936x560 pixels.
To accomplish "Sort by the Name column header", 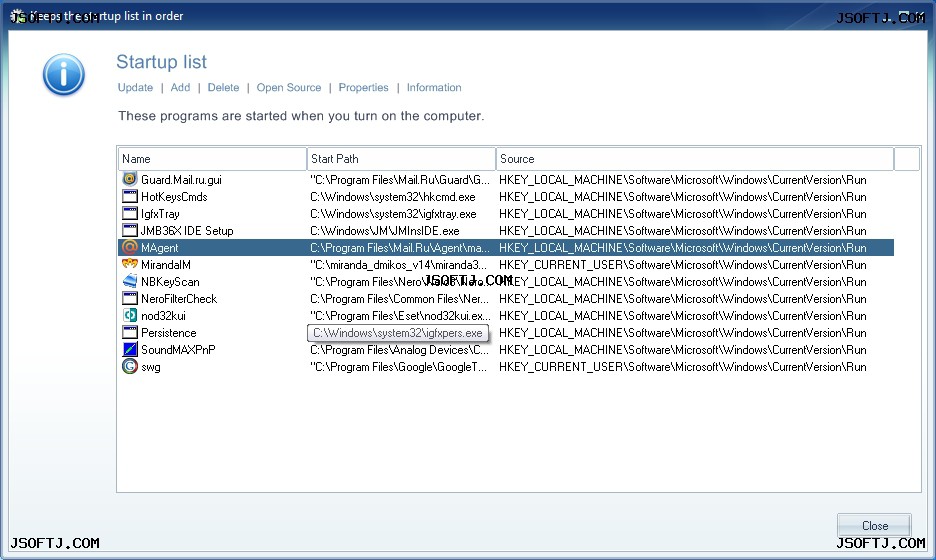I will [x=213, y=159].
